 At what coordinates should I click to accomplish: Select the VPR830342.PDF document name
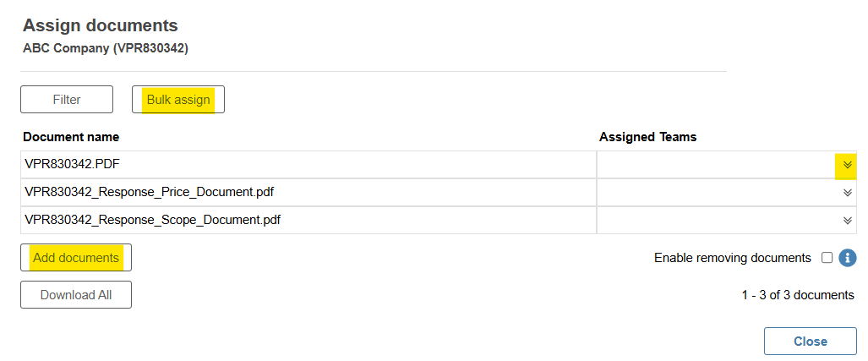73,165
